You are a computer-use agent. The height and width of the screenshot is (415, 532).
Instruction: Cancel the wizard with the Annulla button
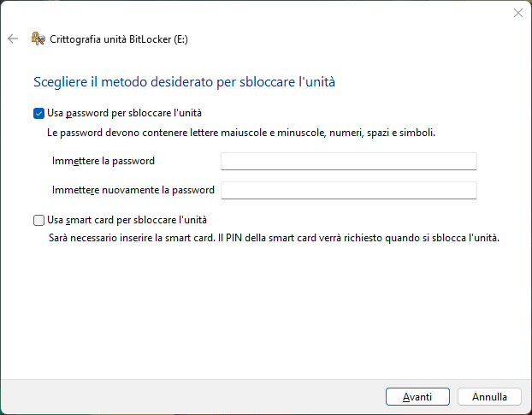pyautogui.click(x=489, y=397)
